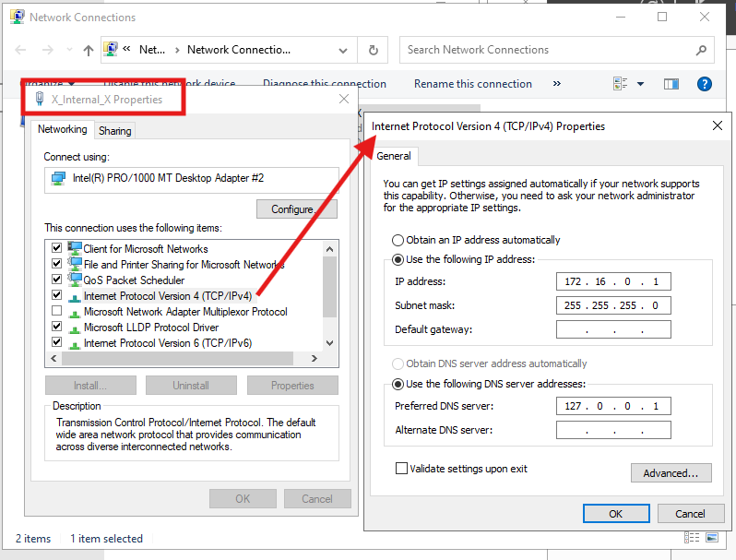Screen dimensions: 736x560
Task: Click the Intel PRO/1000 adapter icon
Action: click(58, 178)
